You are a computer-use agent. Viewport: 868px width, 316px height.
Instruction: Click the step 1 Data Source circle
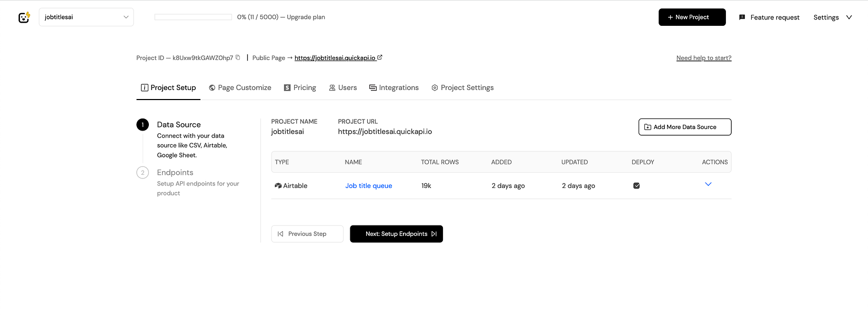143,125
